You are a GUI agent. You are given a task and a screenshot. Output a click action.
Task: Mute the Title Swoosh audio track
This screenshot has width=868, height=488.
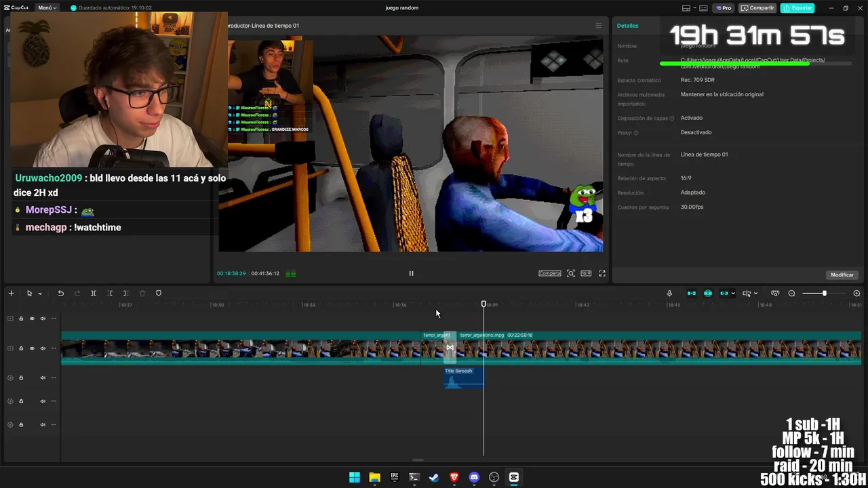[x=43, y=378]
